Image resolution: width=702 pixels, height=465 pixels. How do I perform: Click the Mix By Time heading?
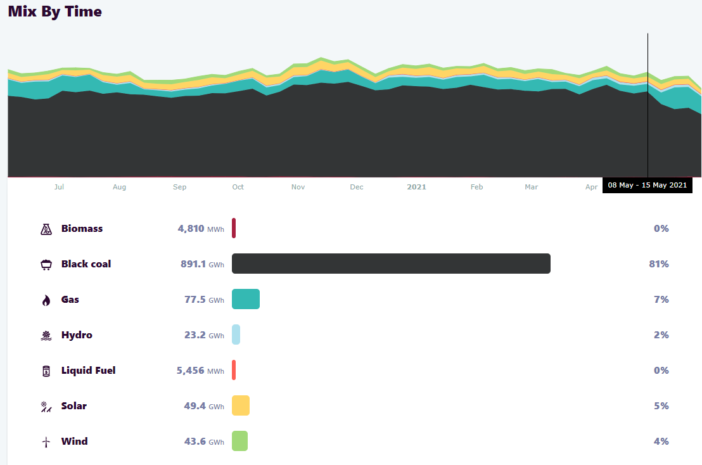(x=55, y=12)
